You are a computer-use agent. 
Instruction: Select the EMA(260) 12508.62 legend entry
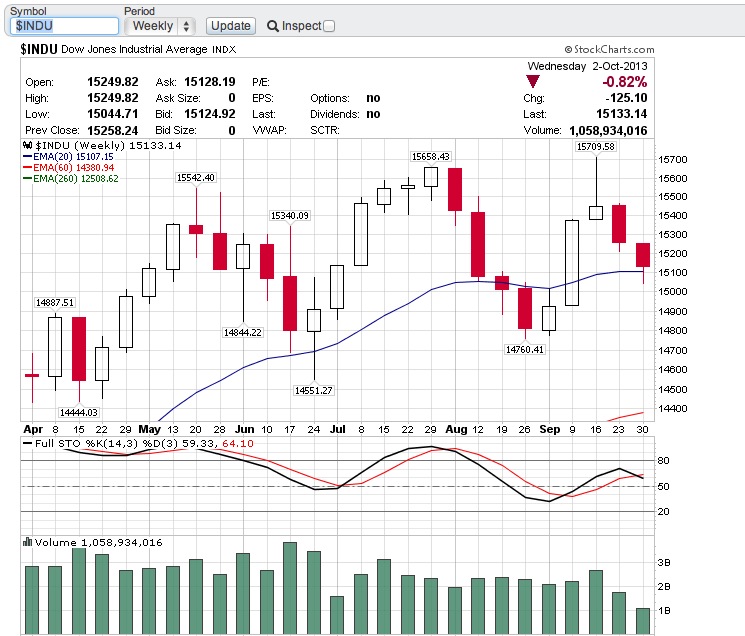pyautogui.click(x=71, y=179)
